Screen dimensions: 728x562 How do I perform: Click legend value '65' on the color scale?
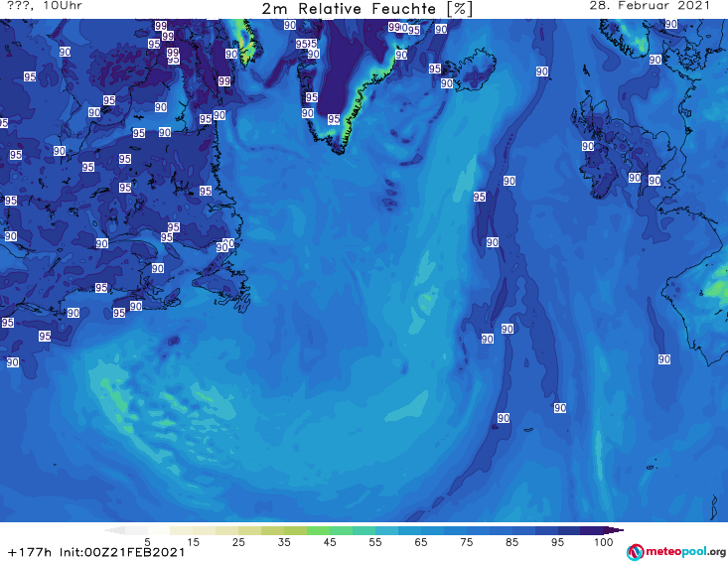(421, 542)
